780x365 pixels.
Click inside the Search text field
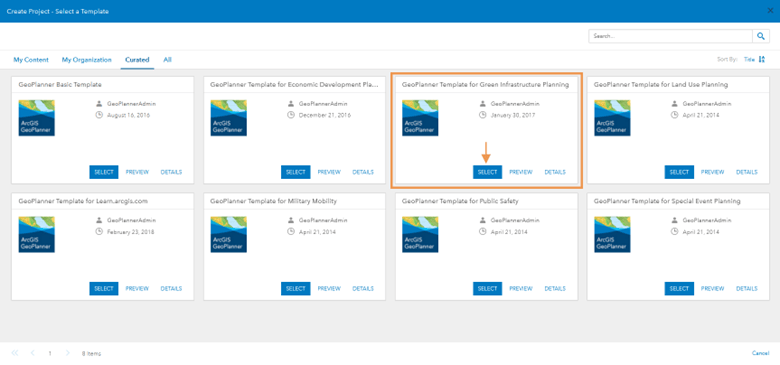pyautogui.click(x=671, y=36)
